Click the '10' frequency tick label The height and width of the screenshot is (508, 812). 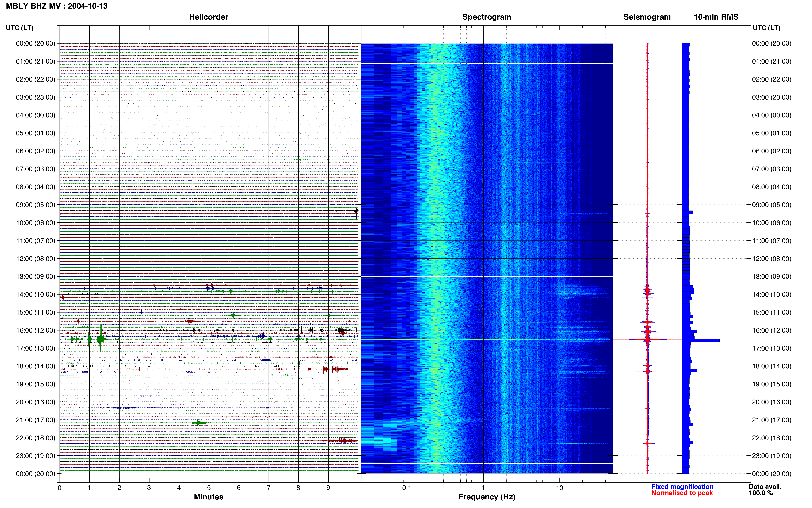(559, 487)
